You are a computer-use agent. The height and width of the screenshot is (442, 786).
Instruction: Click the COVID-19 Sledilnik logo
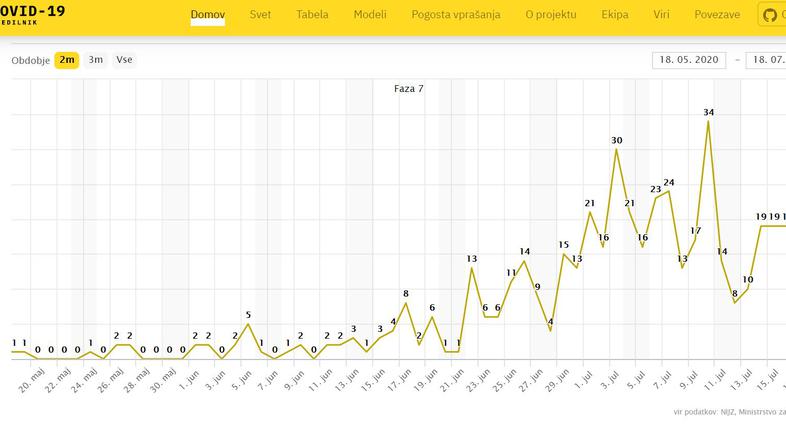[33, 16]
